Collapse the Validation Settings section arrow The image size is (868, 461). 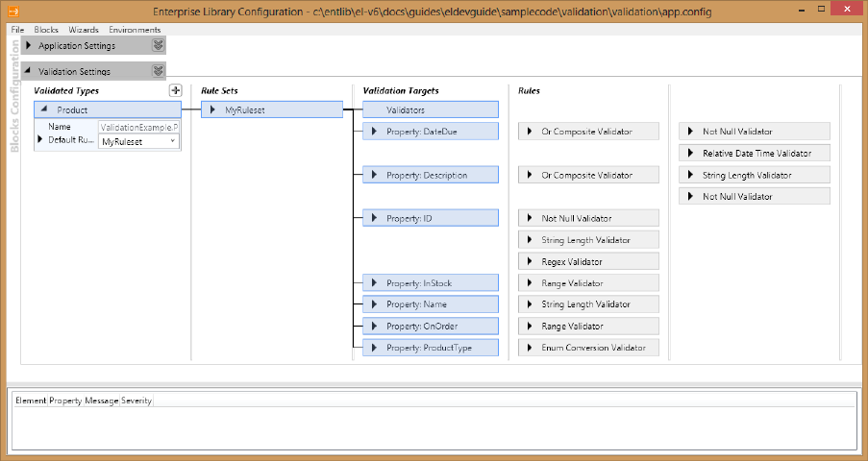click(x=29, y=72)
